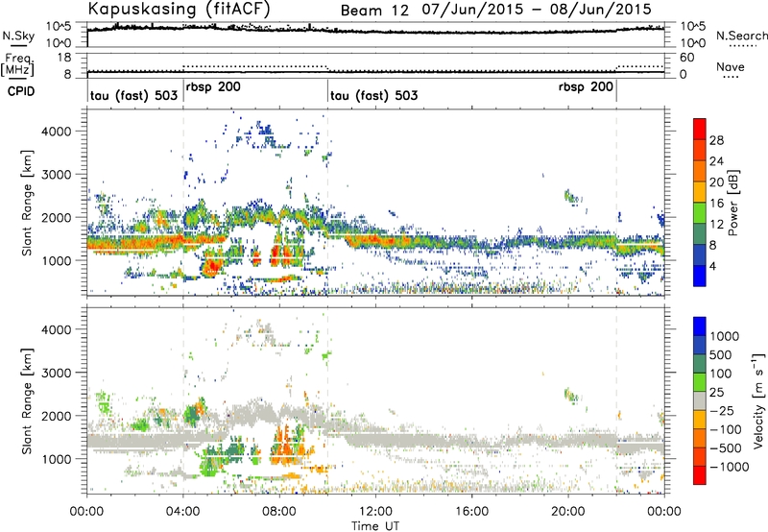
Task: Click 'tau (fast) 503' label starting near 10:00
Action: [373, 95]
